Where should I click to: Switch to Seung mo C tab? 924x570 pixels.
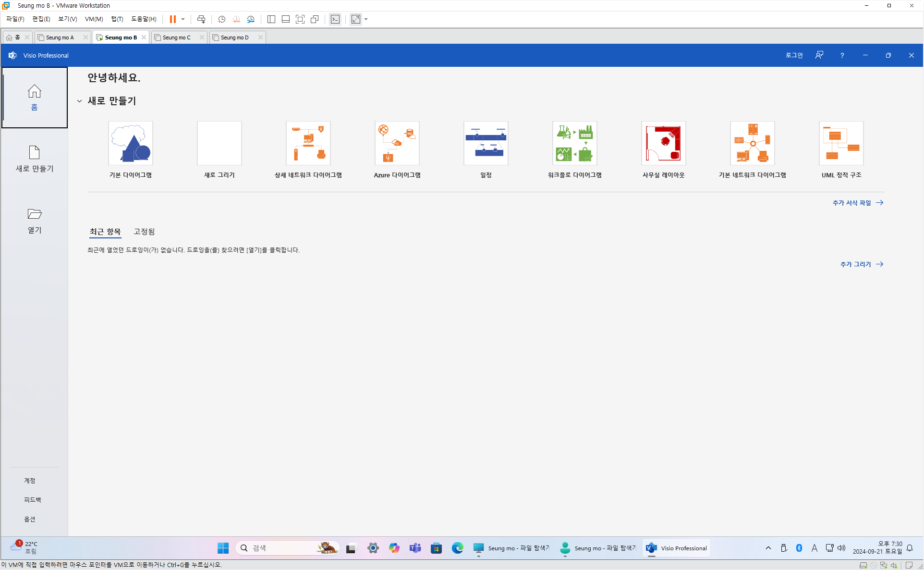pyautogui.click(x=176, y=37)
